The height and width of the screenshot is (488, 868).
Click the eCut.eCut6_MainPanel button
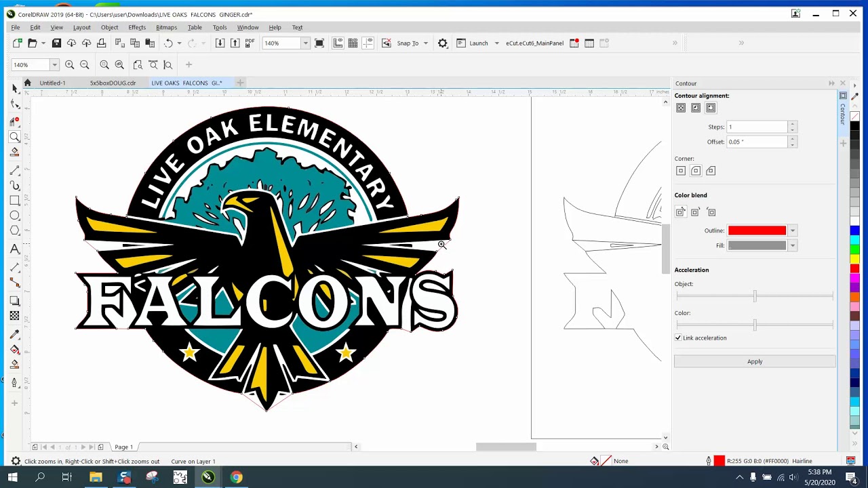[x=534, y=43]
